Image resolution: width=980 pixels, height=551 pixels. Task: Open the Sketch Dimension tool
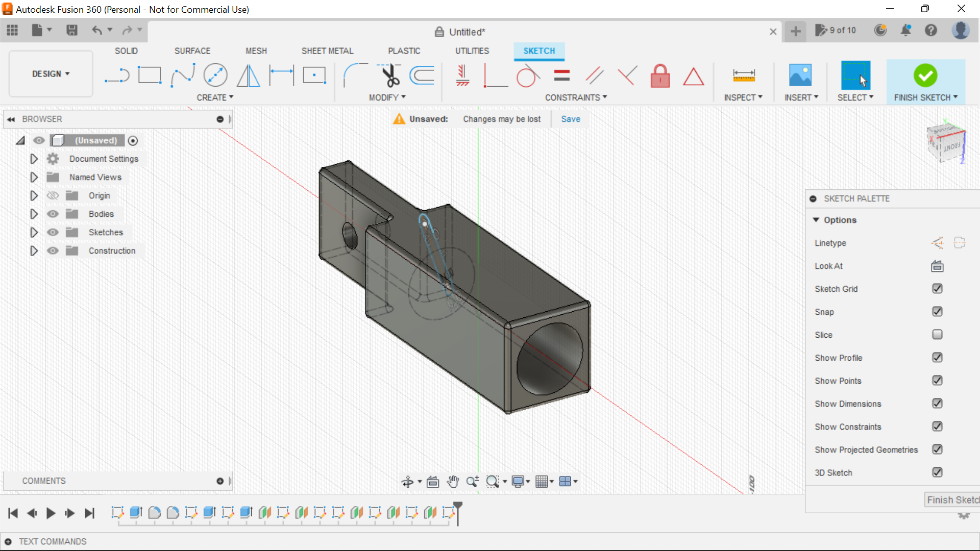tap(744, 75)
